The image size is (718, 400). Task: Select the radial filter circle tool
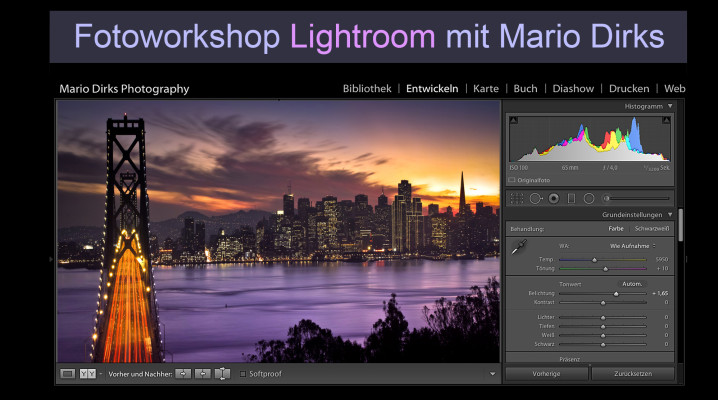[x=589, y=199]
